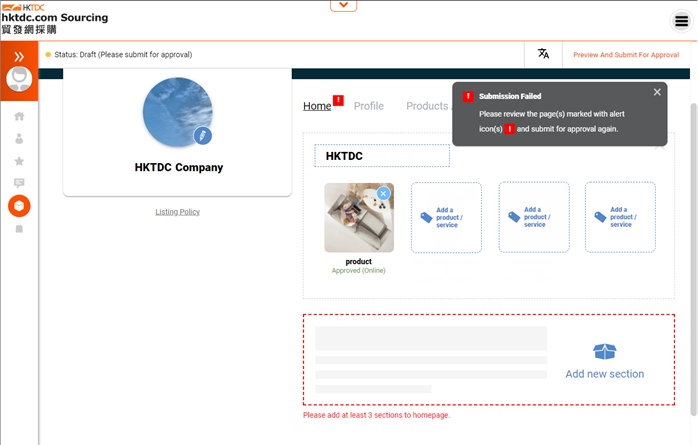This screenshot has height=445, width=698.
Task: Click the Status: Draft status text
Action: tap(123, 55)
